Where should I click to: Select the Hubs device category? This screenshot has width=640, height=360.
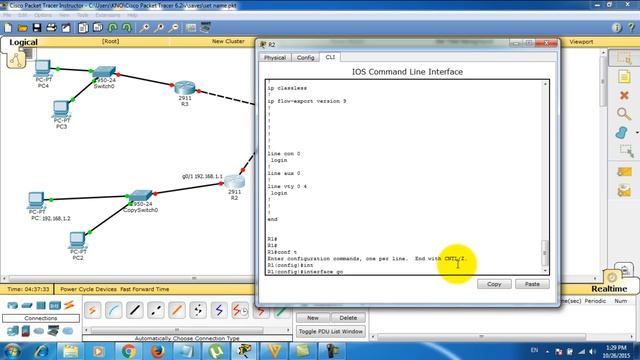[x=41, y=305]
